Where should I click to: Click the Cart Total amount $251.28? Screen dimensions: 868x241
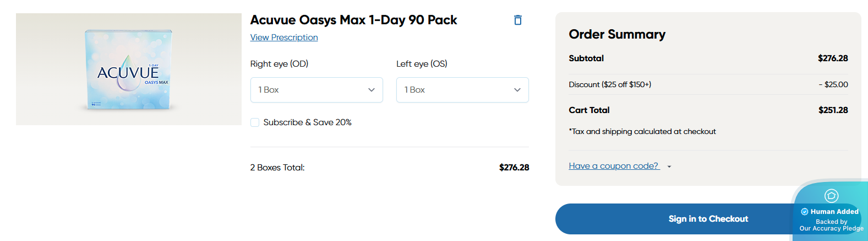point(833,110)
